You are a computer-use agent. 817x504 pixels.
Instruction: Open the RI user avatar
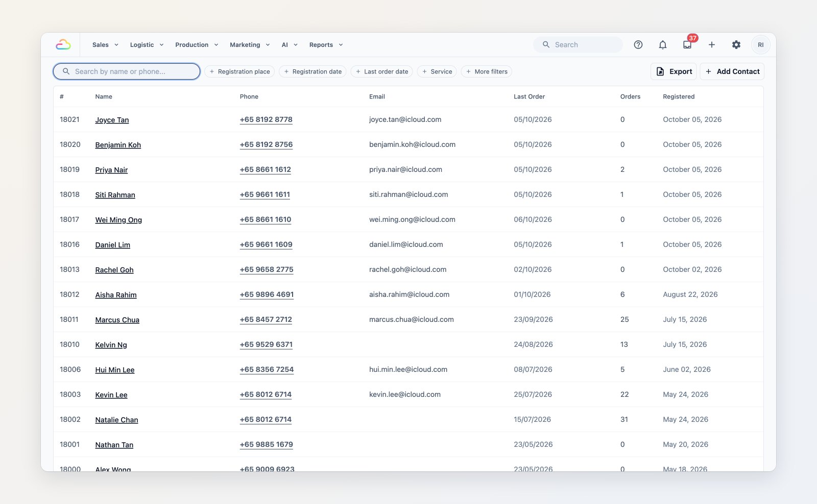click(761, 45)
